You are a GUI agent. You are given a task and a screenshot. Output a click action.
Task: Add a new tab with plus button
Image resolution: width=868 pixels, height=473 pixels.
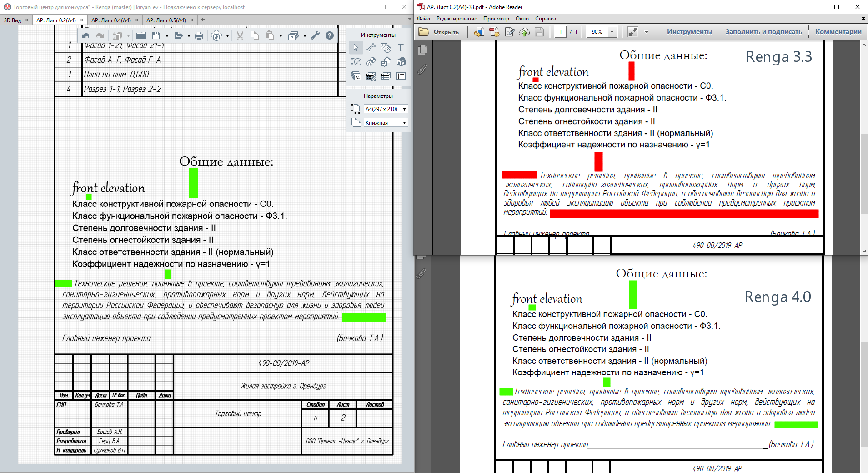(203, 20)
